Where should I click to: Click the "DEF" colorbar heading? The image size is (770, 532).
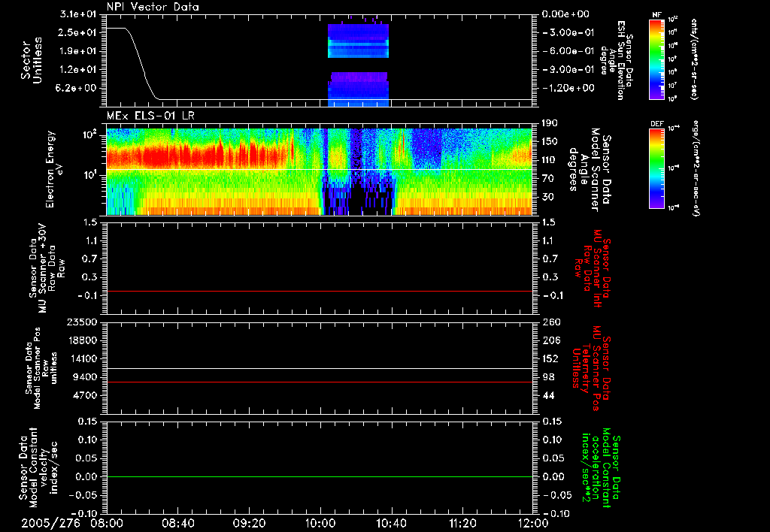[657, 124]
